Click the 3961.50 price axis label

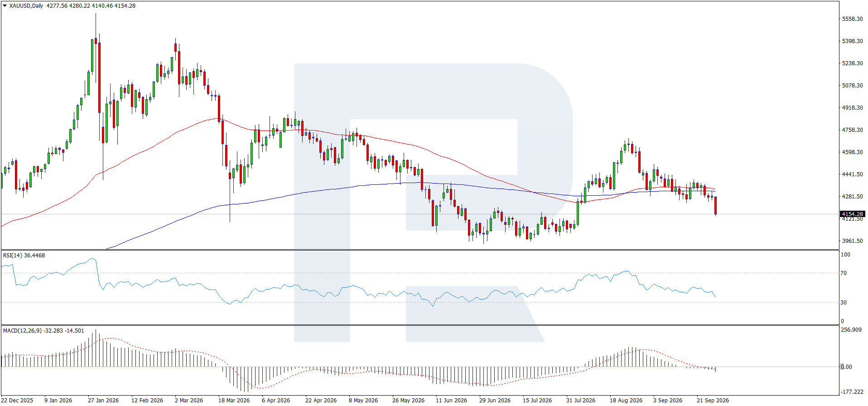(852, 241)
